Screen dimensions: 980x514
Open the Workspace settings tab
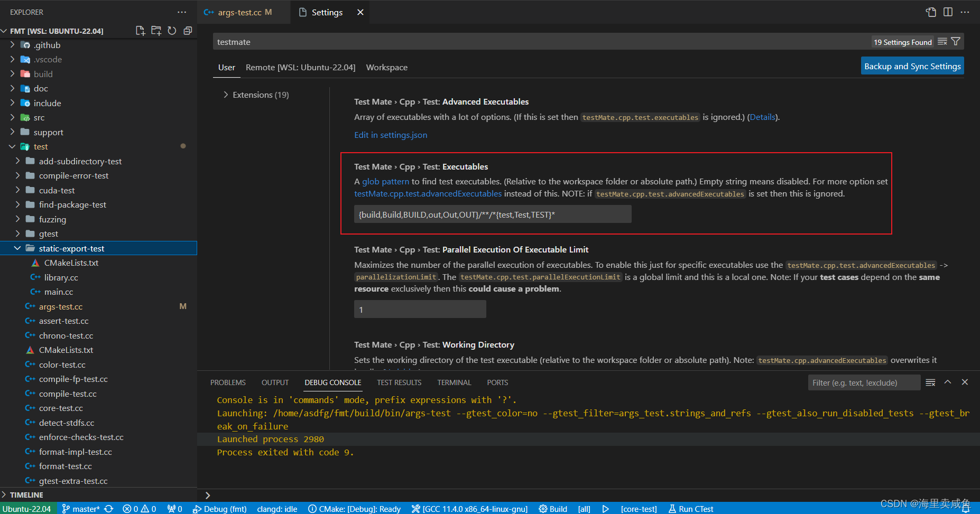click(x=386, y=67)
